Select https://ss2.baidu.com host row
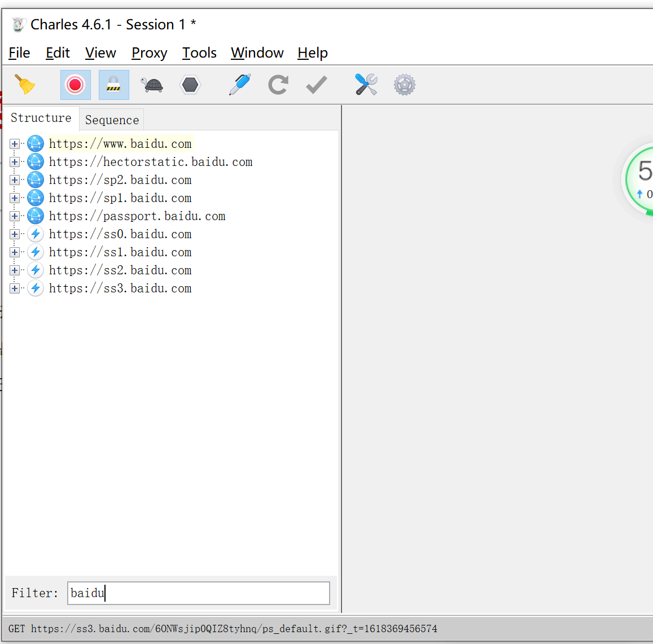The width and height of the screenshot is (653, 644). click(120, 270)
